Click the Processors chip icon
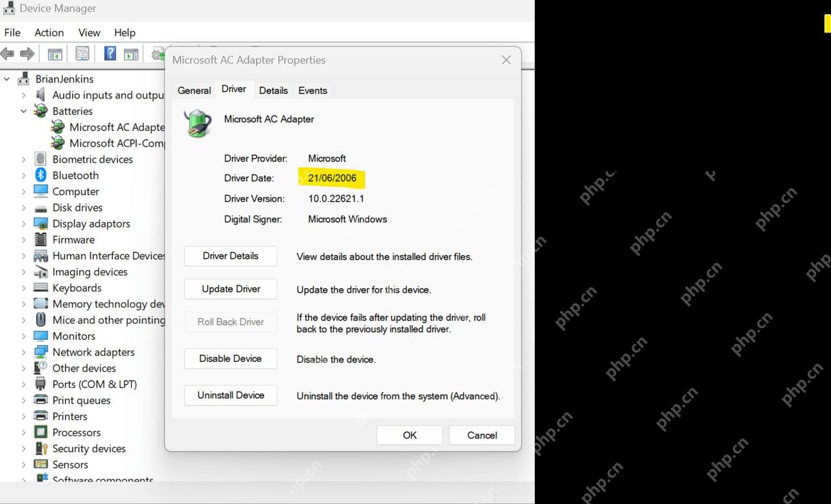This screenshot has height=504, width=831. (x=41, y=432)
